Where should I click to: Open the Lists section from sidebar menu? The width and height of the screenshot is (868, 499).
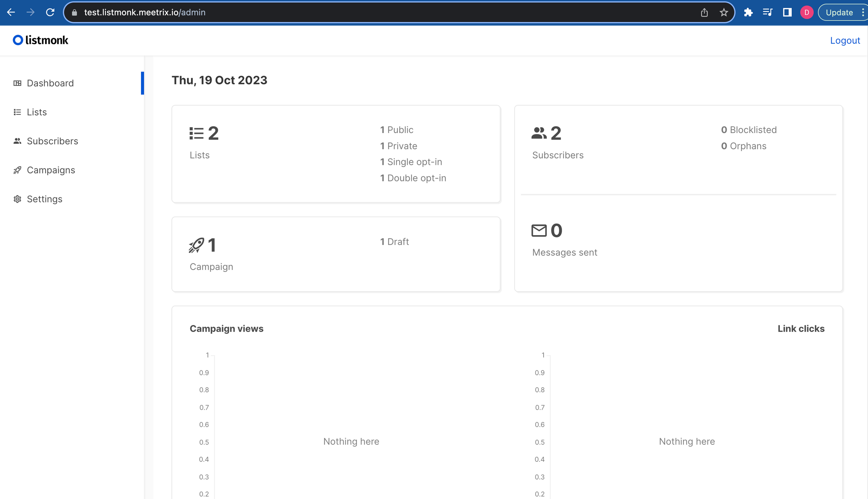pyautogui.click(x=37, y=112)
